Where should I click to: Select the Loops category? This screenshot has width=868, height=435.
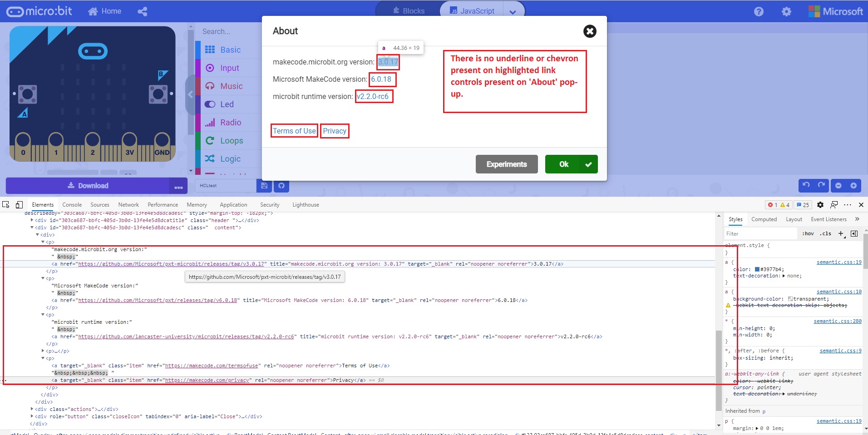pyautogui.click(x=232, y=140)
